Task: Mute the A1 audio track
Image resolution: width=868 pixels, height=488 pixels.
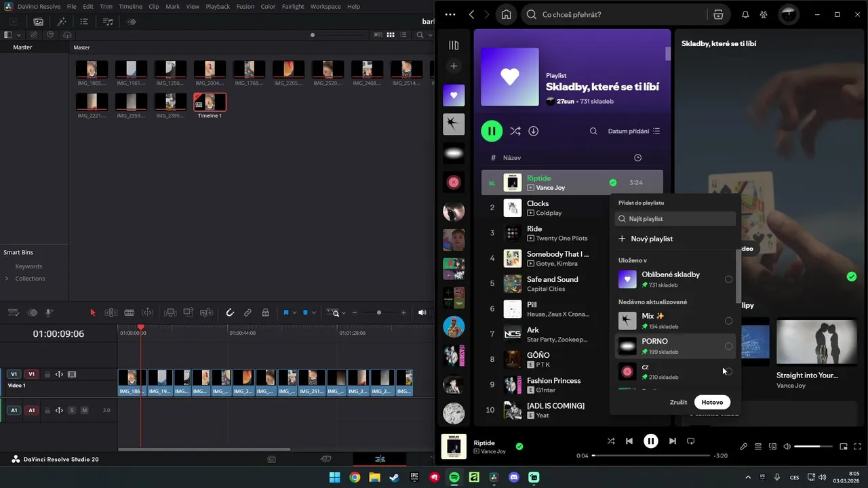Action: tap(84, 410)
